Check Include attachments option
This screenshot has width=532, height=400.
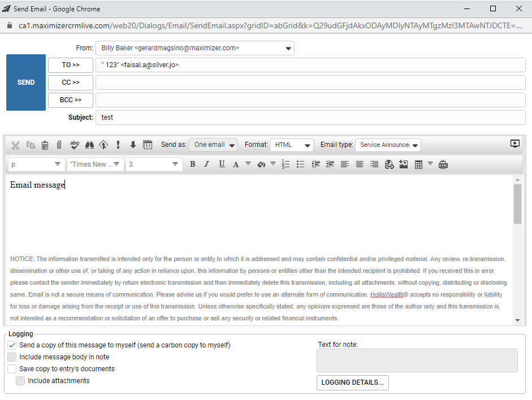click(x=20, y=381)
